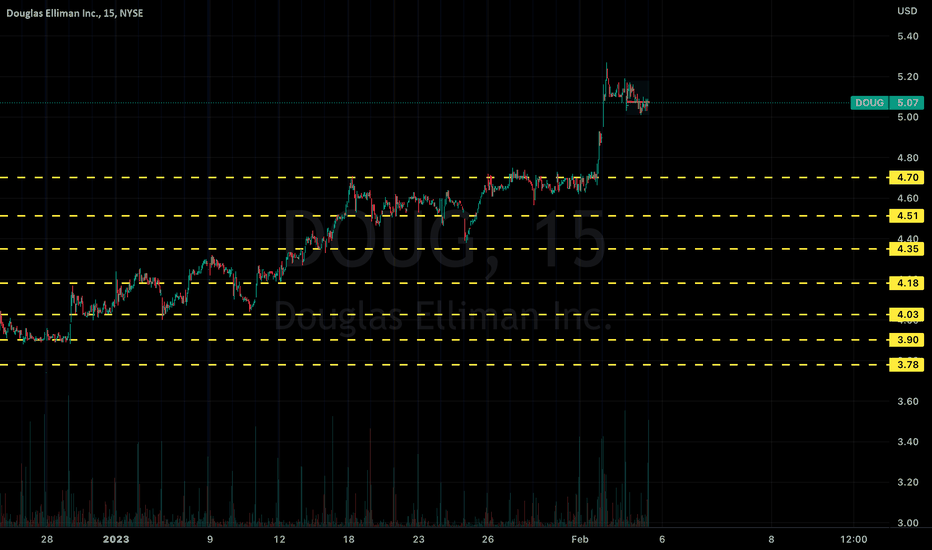Click the 4.18 yellow level label
Image resolution: width=932 pixels, height=550 pixels.
pos(907,283)
